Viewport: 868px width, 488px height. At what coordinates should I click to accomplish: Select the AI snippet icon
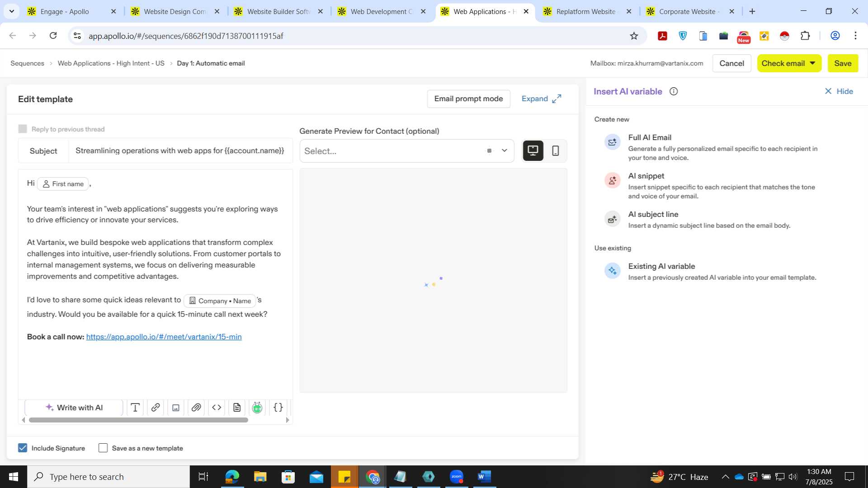click(613, 180)
